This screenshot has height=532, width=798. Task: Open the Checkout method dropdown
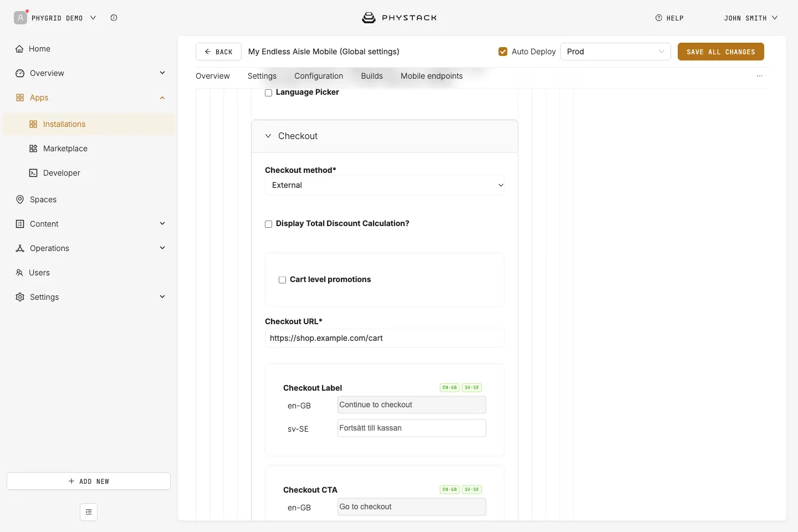click(385, 185)
